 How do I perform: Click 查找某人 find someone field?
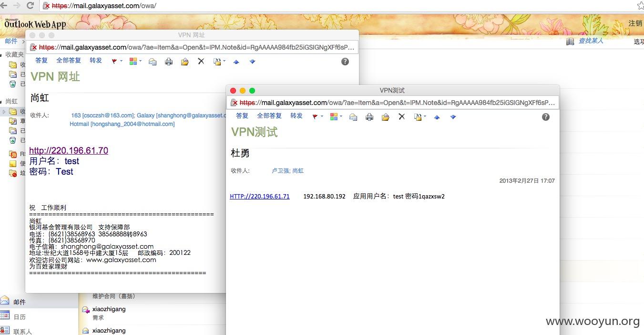tap(591, 41)
